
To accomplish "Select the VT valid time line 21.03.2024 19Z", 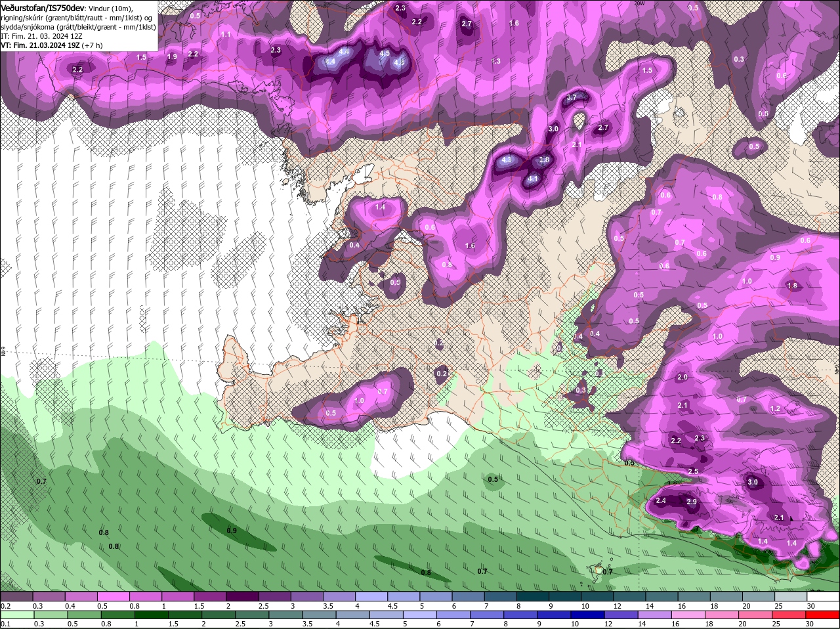I will [52, 45].
